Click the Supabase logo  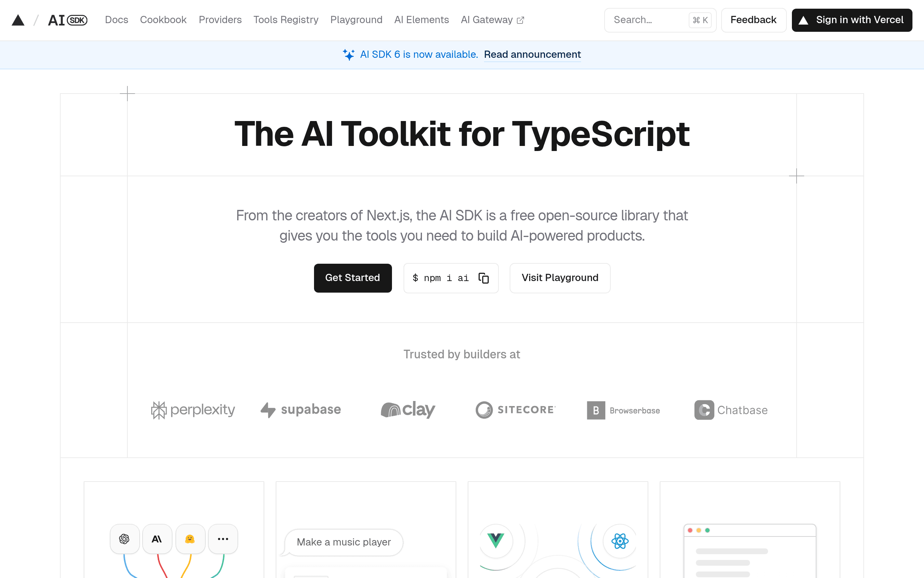(301, 410)
